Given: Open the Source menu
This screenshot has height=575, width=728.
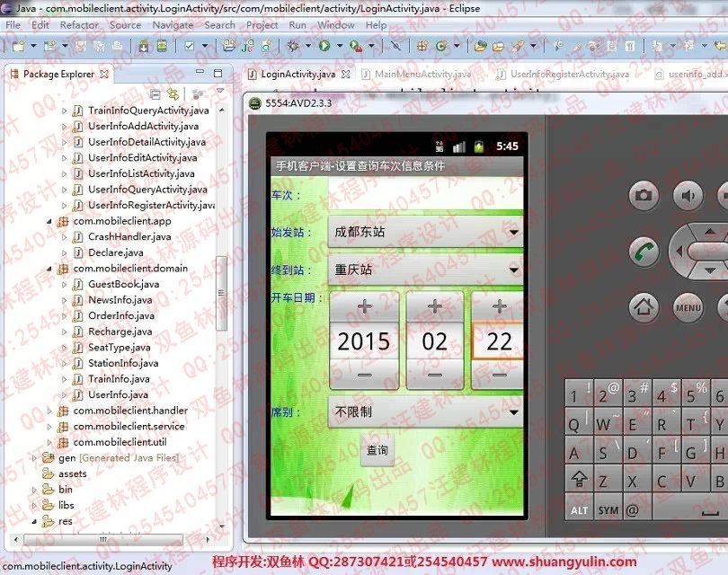Looking at the screenshot, I should tap(125, 25).
